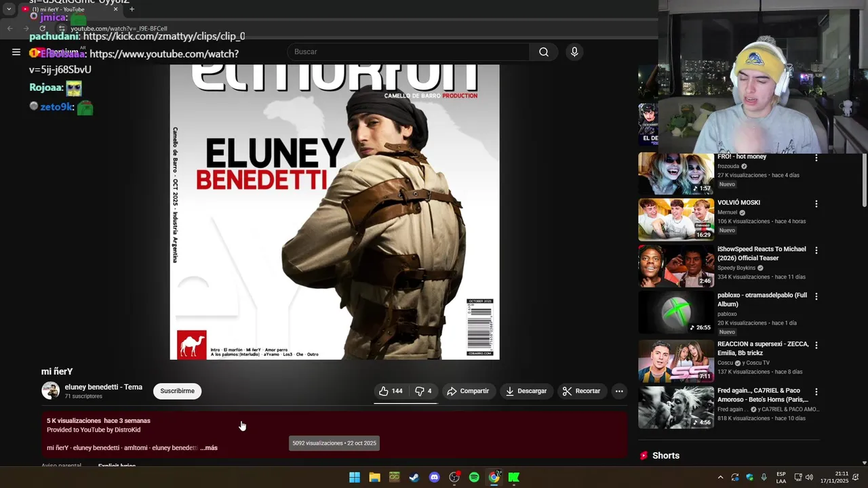Open Fred again.., CA7RIEL & Paco title
868x488 pixels.
tap(762, 394)
